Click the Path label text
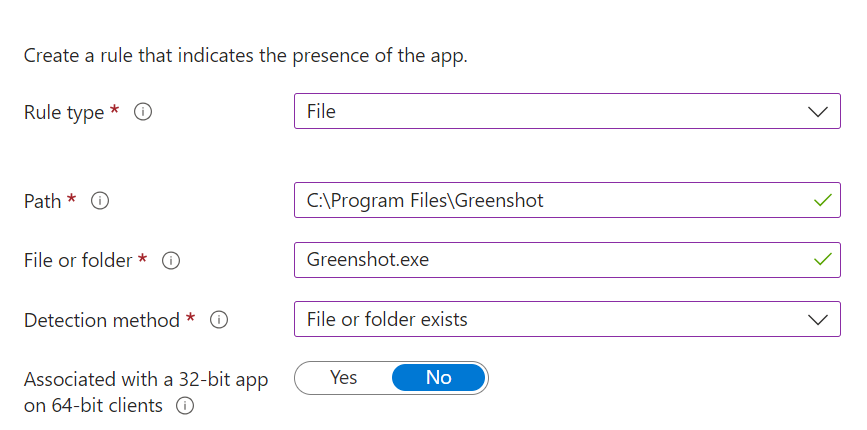The height and width of the screenshot is (430, 867). point(43,202)
